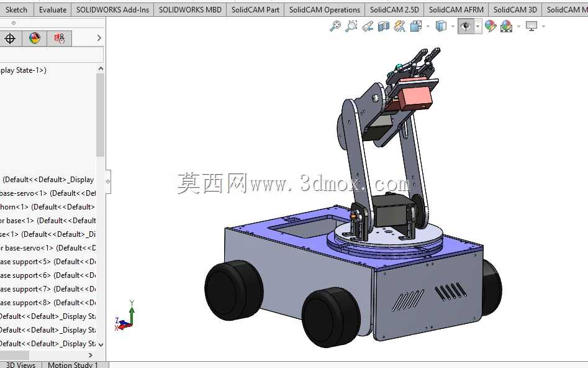Open the Hide/Show Items dropdown arrow

click(x=477, y=26)
